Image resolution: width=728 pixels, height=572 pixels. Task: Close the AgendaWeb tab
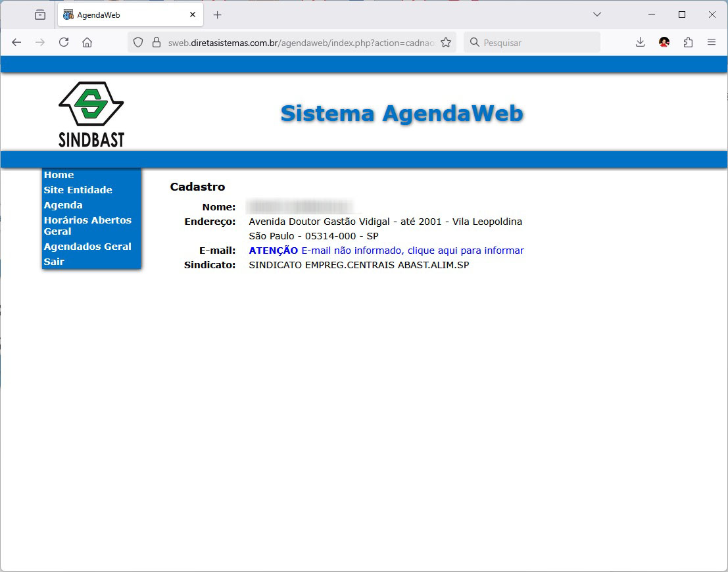pyautogui.click(x=193, y=14)
